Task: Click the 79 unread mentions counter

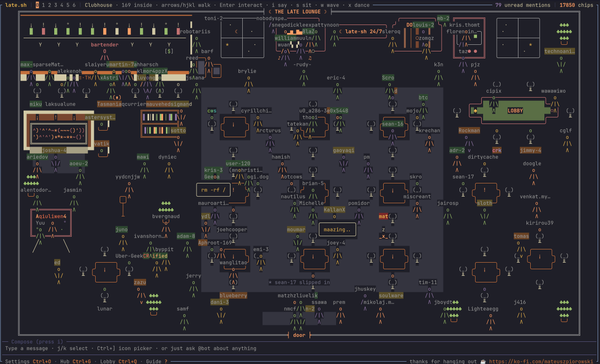Action: pos(522,5)
